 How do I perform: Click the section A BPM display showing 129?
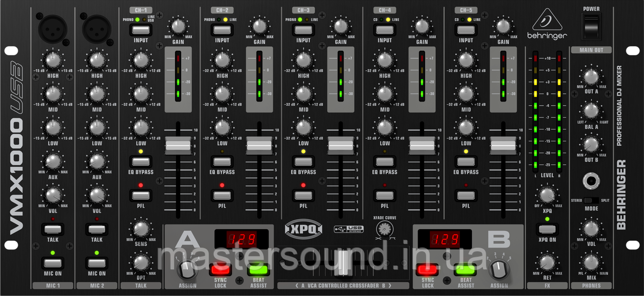point(243,239)
